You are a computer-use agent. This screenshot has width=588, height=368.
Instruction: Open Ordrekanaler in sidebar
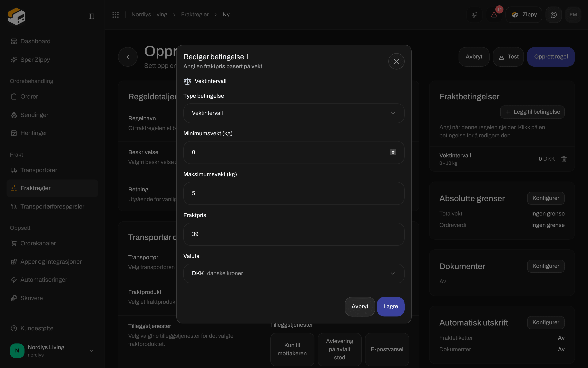pos(52,243)
